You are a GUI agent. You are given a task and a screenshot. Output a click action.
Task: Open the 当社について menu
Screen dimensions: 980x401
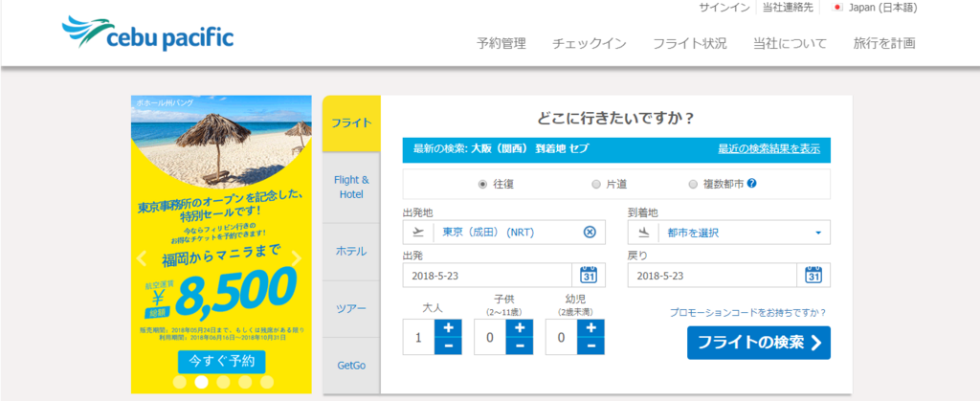pyautogui.click(x=790, y=44)
